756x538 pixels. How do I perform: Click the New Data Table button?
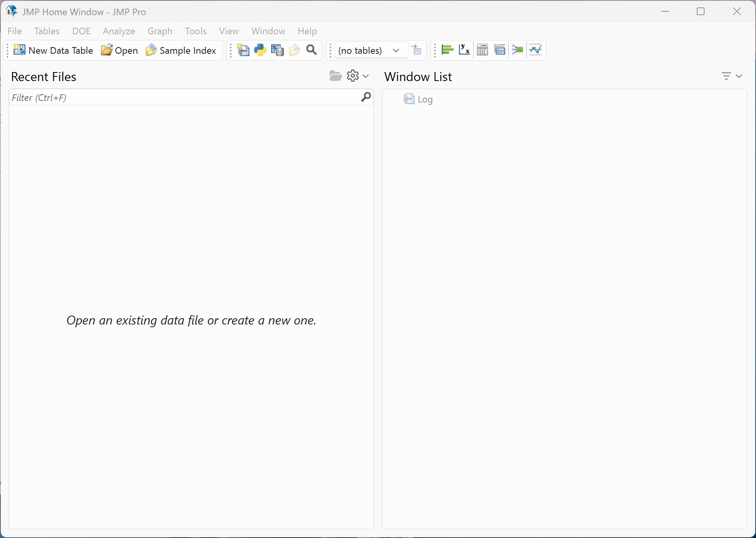tap(53, 50)
